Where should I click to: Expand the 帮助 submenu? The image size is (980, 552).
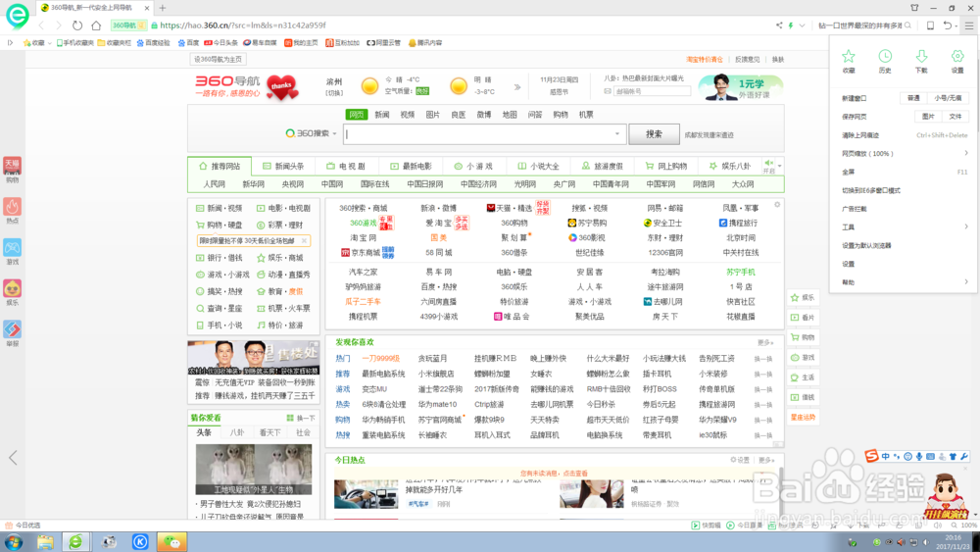[966, 282]
